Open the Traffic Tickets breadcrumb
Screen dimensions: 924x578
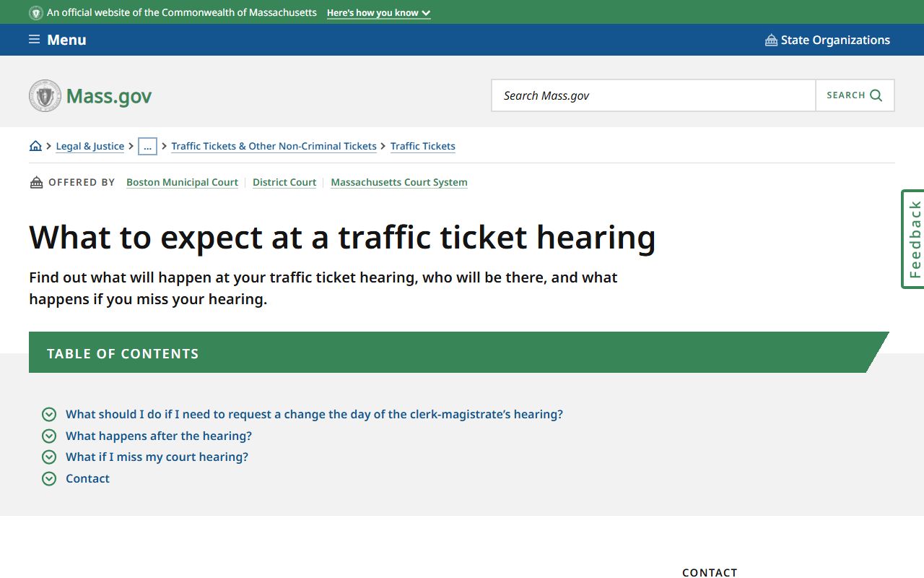tap(423, 146)
